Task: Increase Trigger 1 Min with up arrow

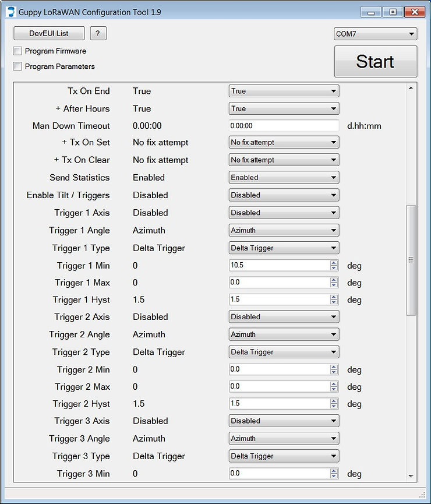Action: pyautogui.click(x=334, y=263)
